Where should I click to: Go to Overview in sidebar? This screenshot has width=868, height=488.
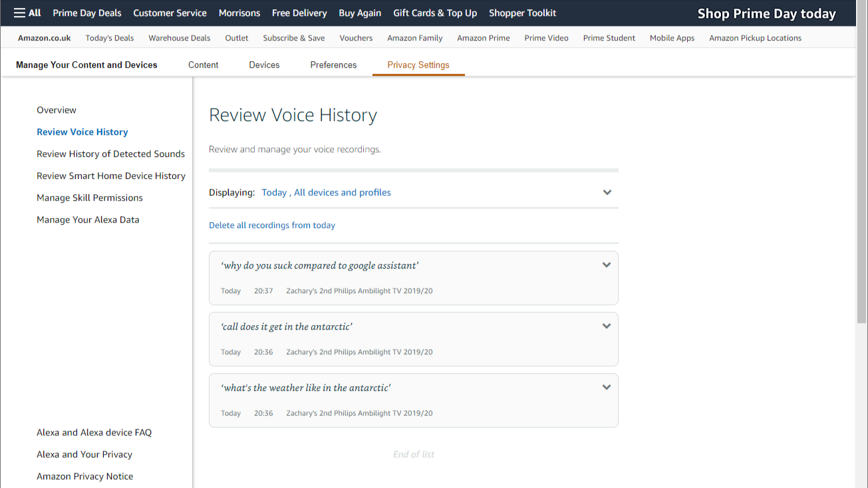pyautogui.click(x=57, y=110)
